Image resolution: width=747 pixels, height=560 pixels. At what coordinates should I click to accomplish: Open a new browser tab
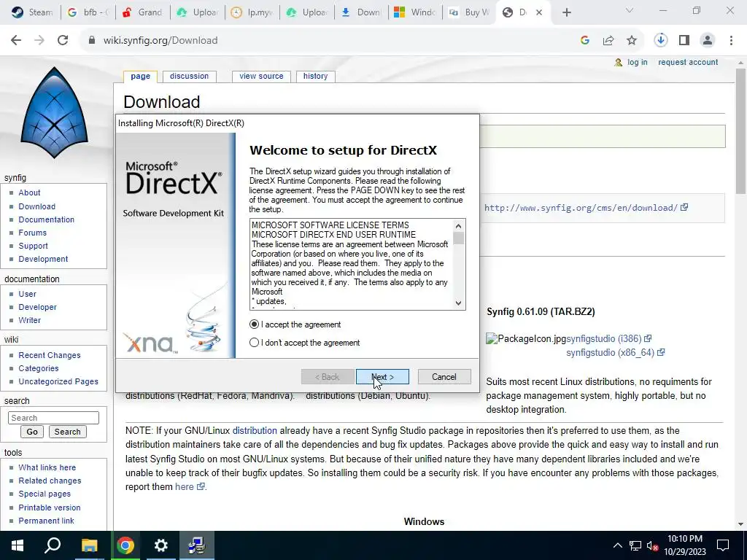click(x=566, y=12)
